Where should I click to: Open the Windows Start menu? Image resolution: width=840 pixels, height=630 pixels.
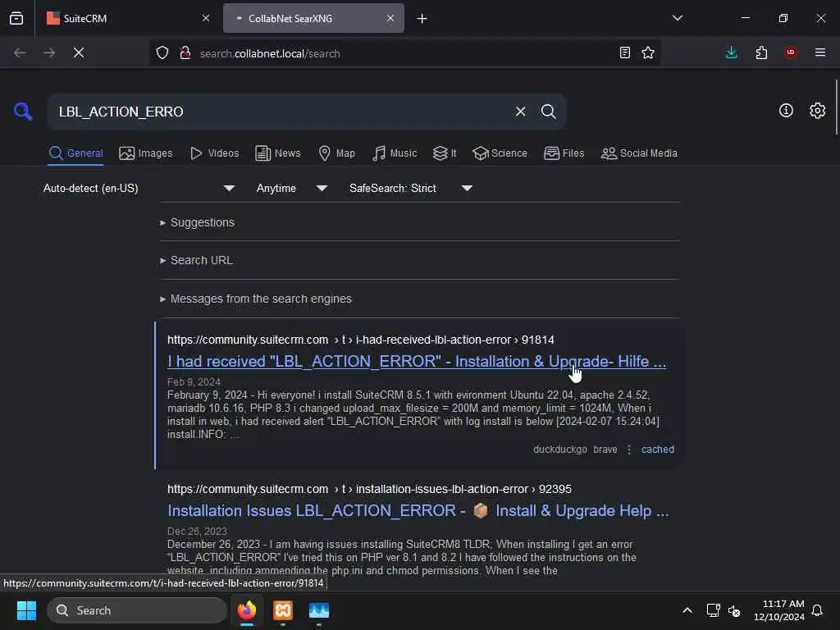(26, 610)
